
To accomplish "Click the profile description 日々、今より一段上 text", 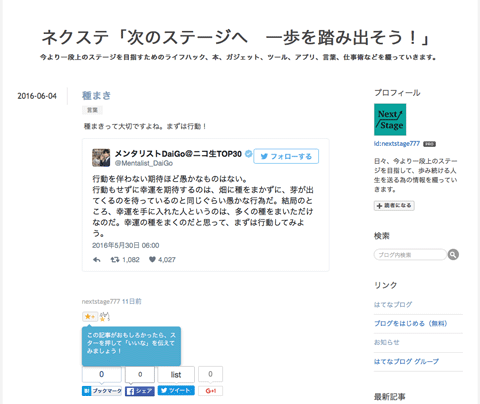I will click(x=416, y=175).
